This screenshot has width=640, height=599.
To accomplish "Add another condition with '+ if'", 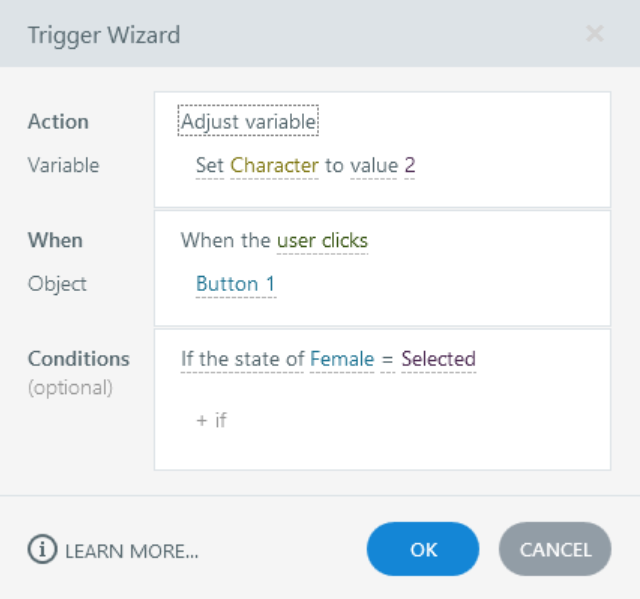I will pyautogui.click(x=211, y=420).
